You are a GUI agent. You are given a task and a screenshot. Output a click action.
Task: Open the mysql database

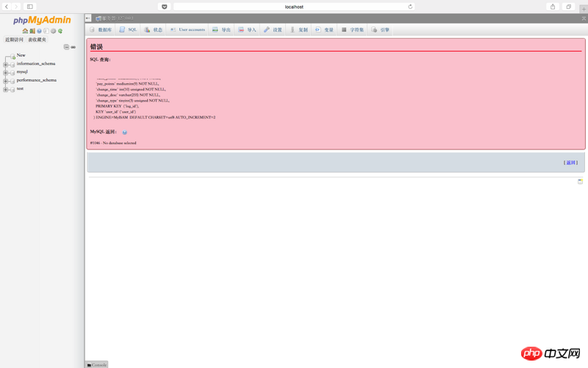(x=22, y=71)
